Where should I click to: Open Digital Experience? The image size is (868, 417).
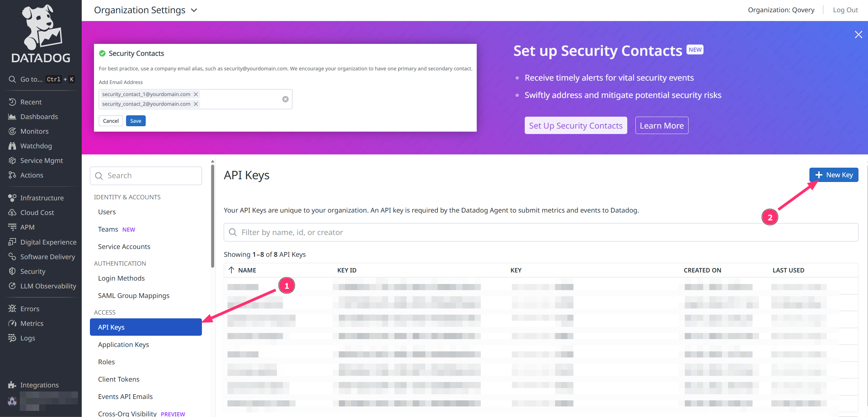click(48, 242)
